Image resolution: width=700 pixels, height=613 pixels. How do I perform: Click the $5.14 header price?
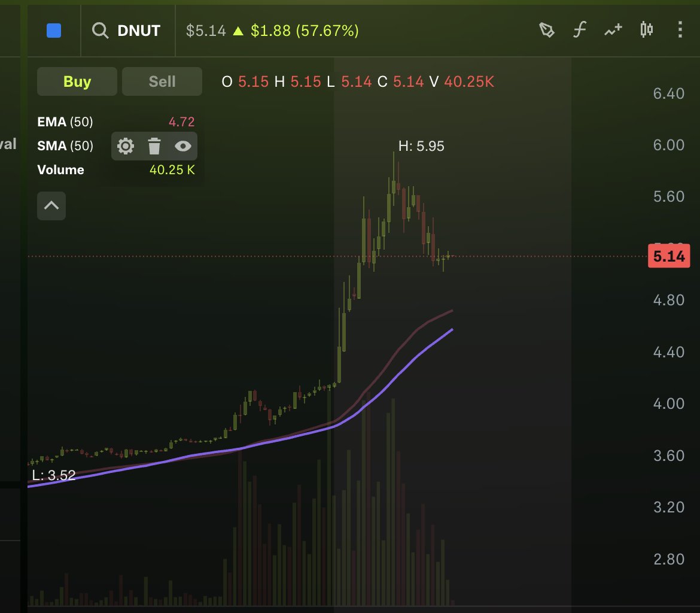pos(206,31)
